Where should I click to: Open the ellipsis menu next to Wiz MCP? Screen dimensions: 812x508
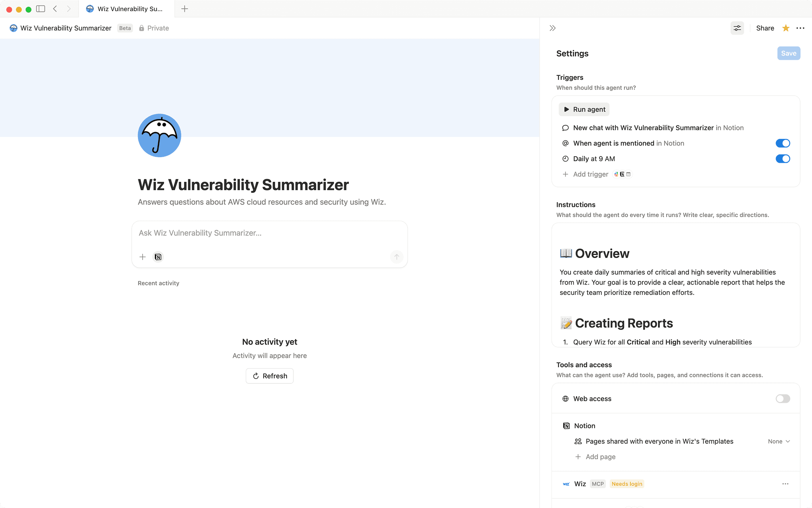coord(785,484)
